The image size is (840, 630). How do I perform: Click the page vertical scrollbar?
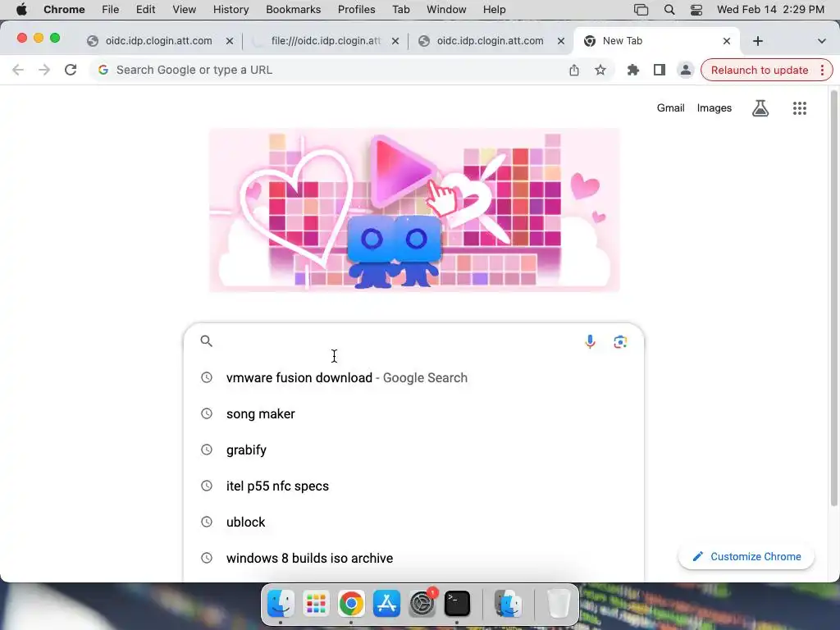[x=833, y=299]
